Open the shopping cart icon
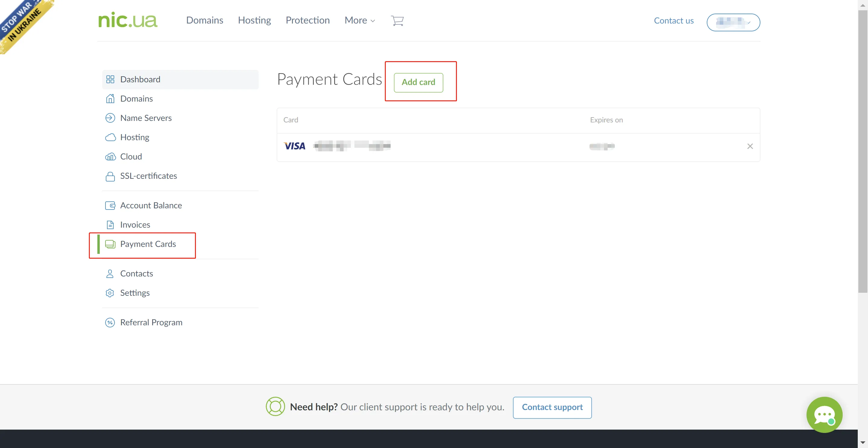Viewport: 868px width, 448px height. point(397,21)
